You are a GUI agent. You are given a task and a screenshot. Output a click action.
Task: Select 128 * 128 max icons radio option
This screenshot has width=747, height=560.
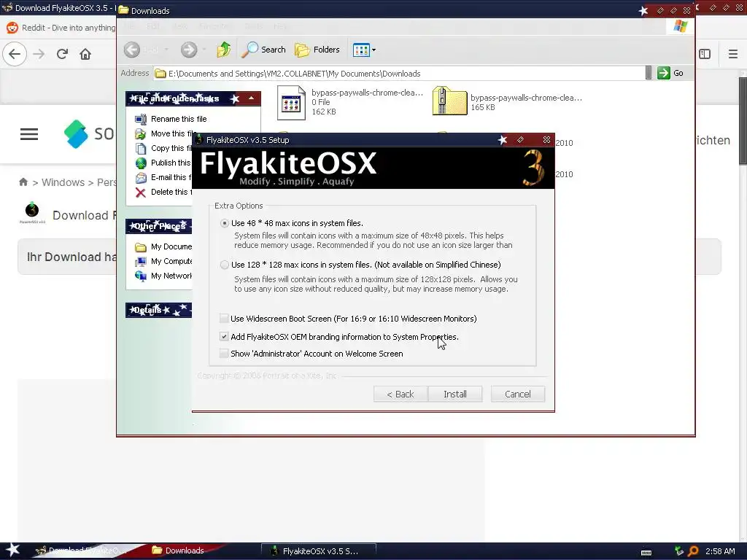coord(225,265)
